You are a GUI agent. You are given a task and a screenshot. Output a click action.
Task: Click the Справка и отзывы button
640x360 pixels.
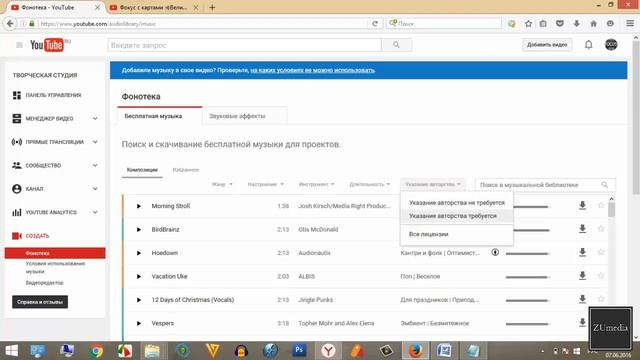[x=40, y=302]
